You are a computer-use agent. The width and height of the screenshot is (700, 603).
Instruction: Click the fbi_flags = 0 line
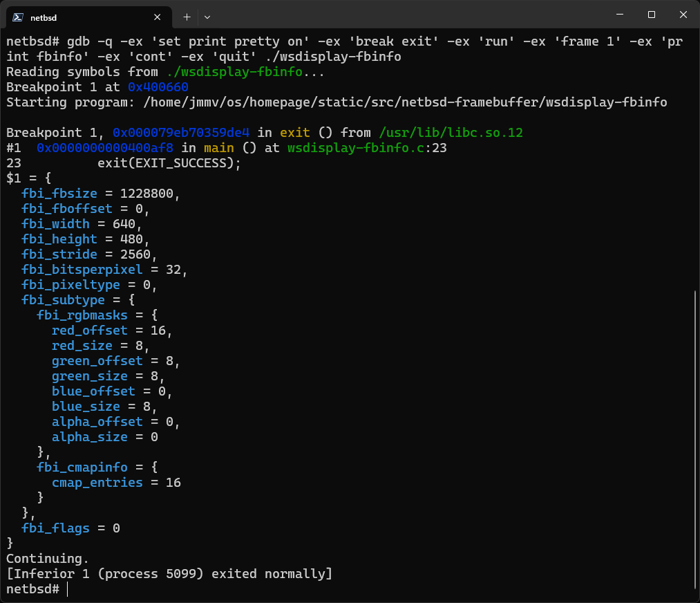pyautogui.click(x=70, y=528)
